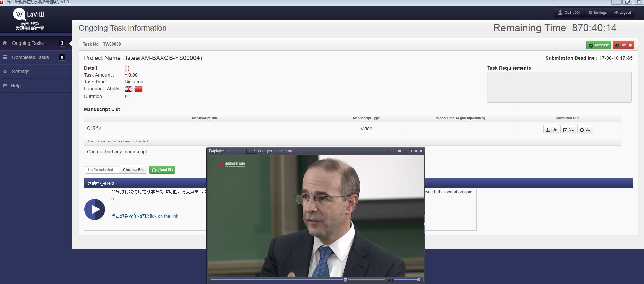Click the File download button for Q15.flv
The image size is (644, 284).
click(551, 130)
